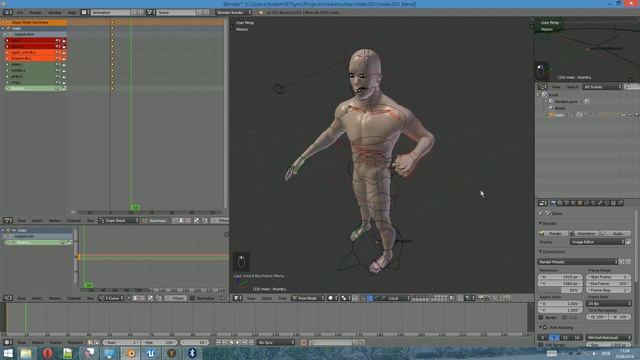Click the green current-frame marker in Dope Sheet
The height and width of the screenshot is (360, 640).
(x=135, y=207)
